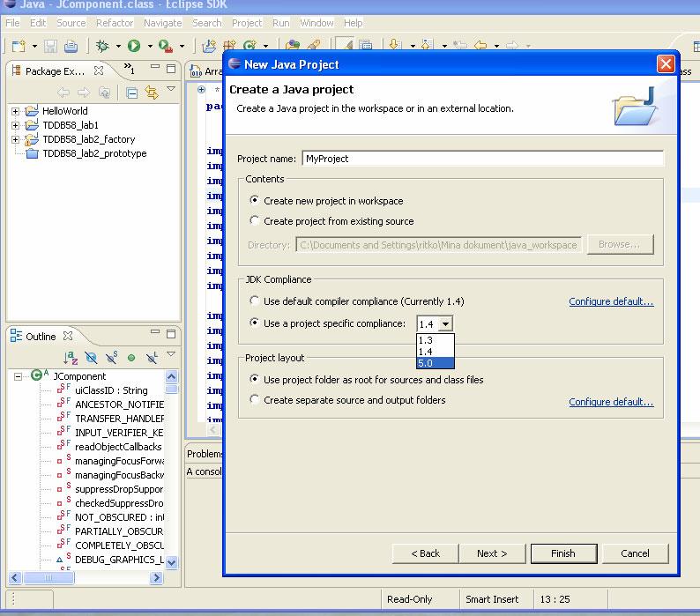
Task: Minimize the Package Explorer panel
Action: tap(155, 66)
